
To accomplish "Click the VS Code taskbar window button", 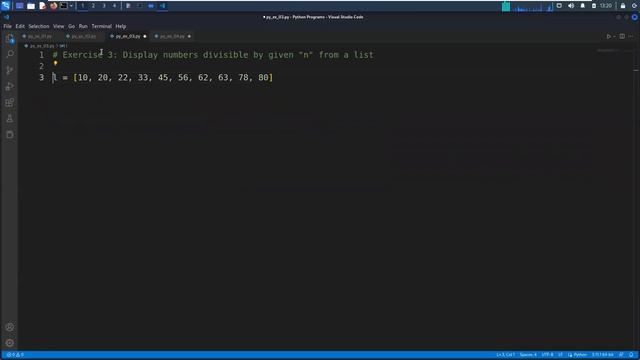I will [162, 6].
